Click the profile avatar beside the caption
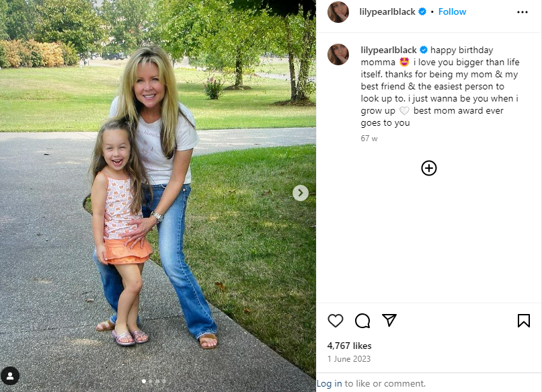542x392 pixels. (x=338, y=54)
